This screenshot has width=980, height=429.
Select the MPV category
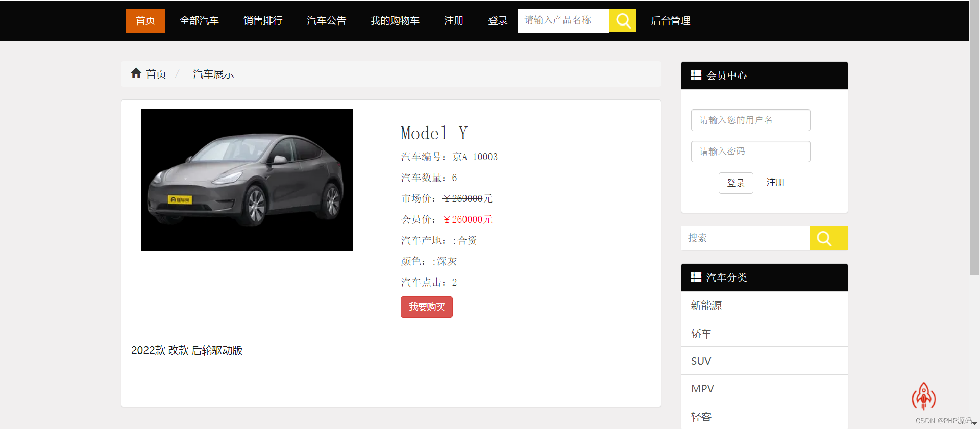click(765, 389)
